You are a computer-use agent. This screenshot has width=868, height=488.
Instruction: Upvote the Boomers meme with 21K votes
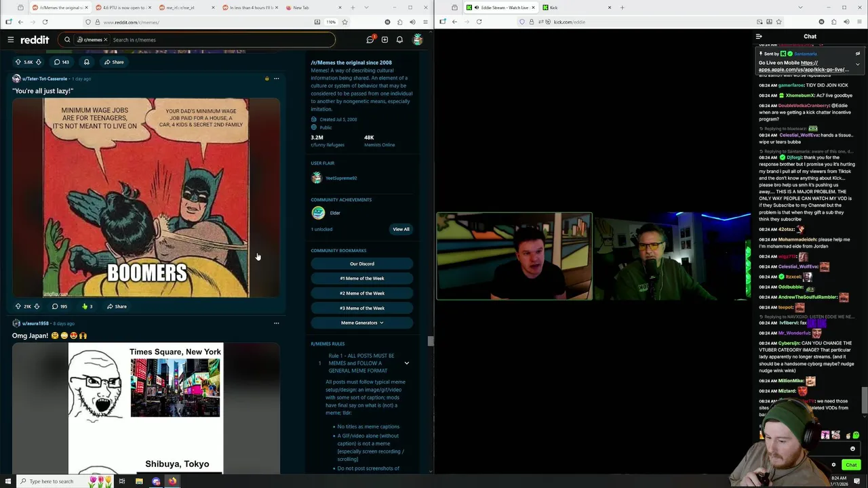coord(18,306)
